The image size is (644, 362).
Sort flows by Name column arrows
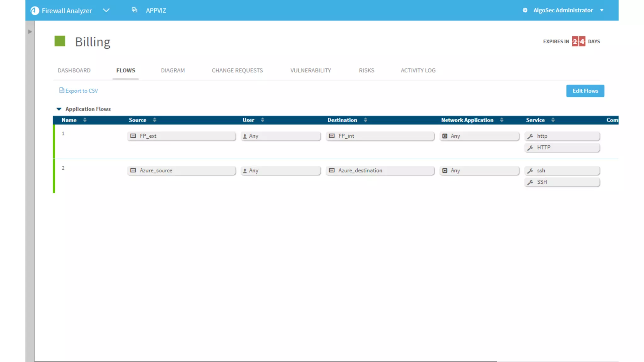click(x=85, y=120)
